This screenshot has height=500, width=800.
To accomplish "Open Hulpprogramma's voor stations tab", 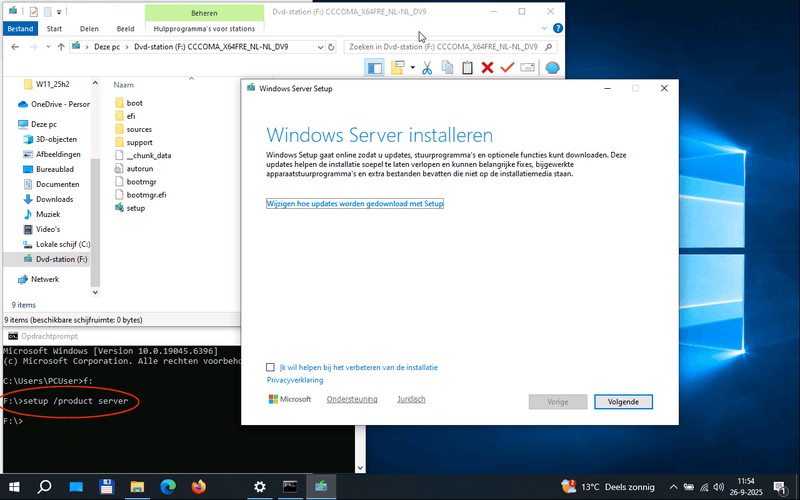I will pyautogui.click(x=204, y=29).
